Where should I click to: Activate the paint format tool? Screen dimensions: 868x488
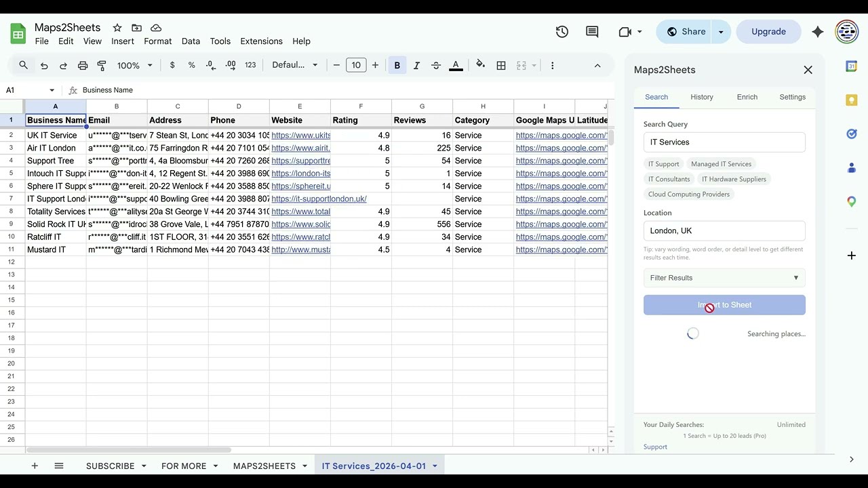pyautogui.click(x=102, y=65)
